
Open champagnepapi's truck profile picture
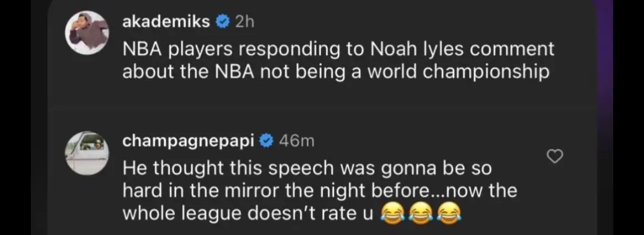point(86,152)
